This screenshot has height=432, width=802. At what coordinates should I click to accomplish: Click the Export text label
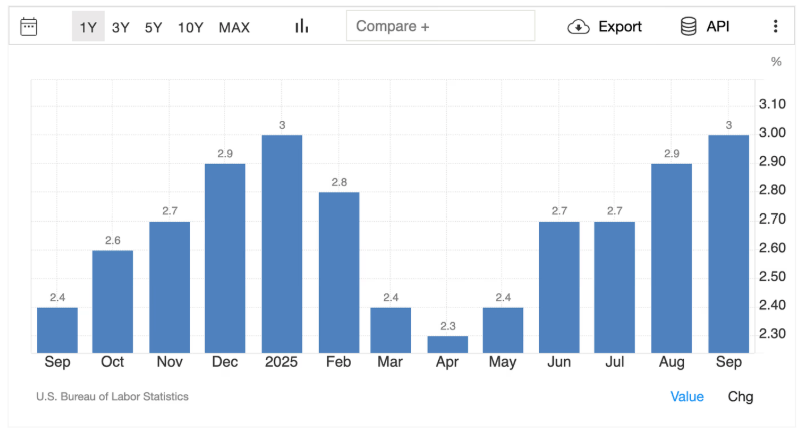click(x=620, y=27)
